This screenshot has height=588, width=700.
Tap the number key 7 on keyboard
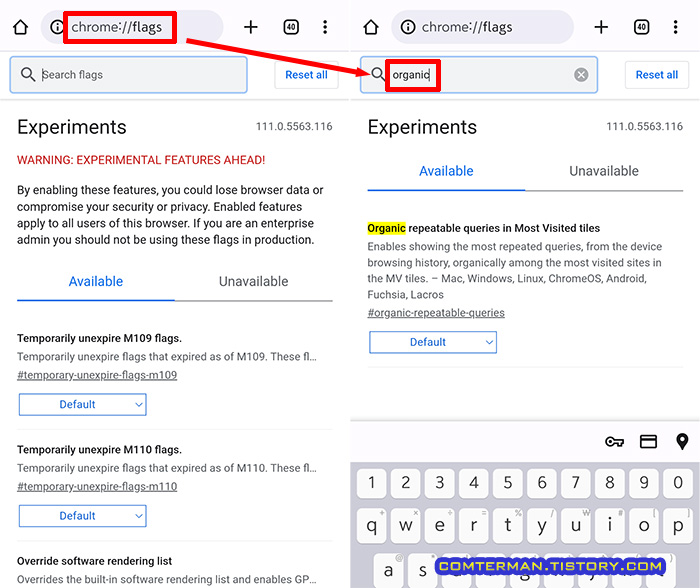pos(576,483)
